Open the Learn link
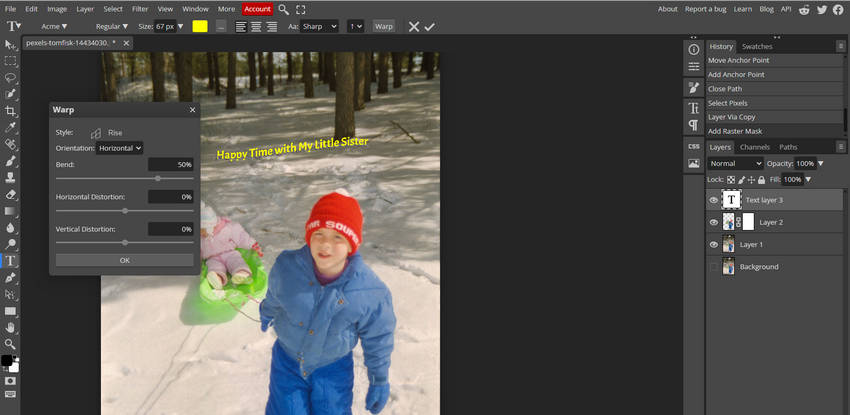The image size is (850, 415). point(743,9)
